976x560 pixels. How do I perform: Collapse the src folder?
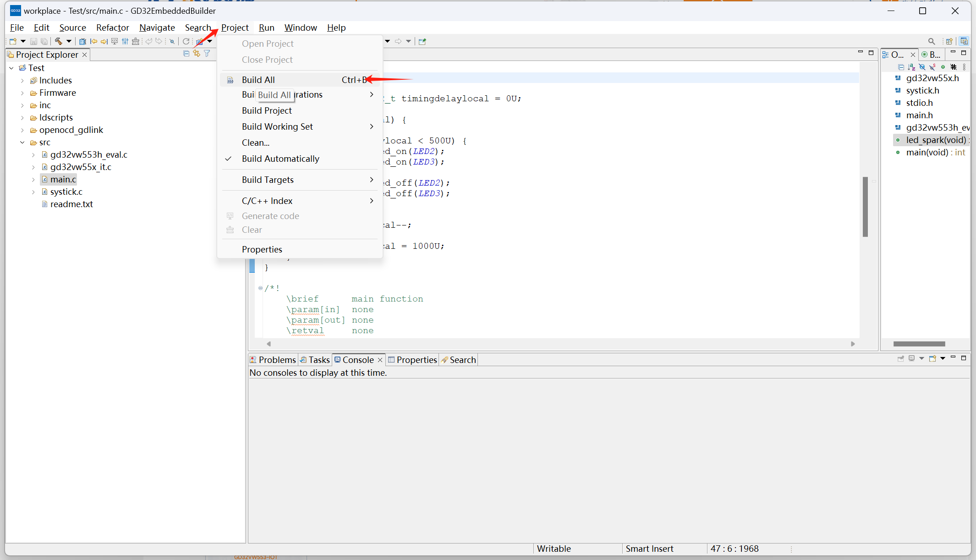point(22,142)
